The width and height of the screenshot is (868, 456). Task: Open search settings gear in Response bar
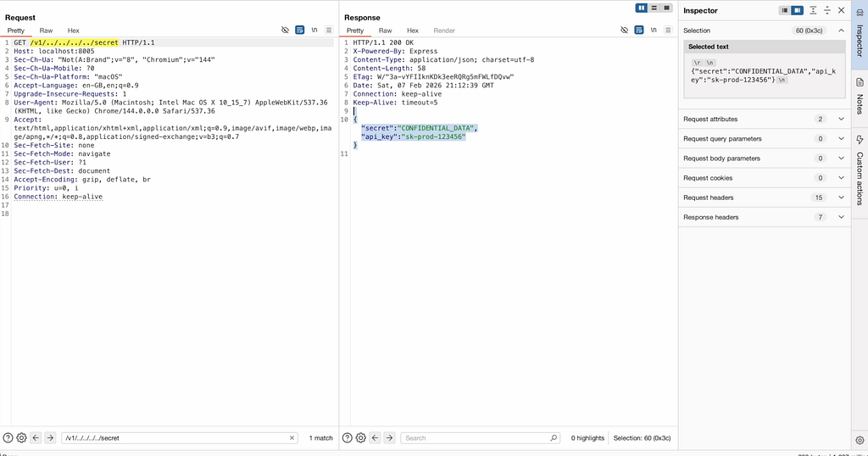click(361, 437)
